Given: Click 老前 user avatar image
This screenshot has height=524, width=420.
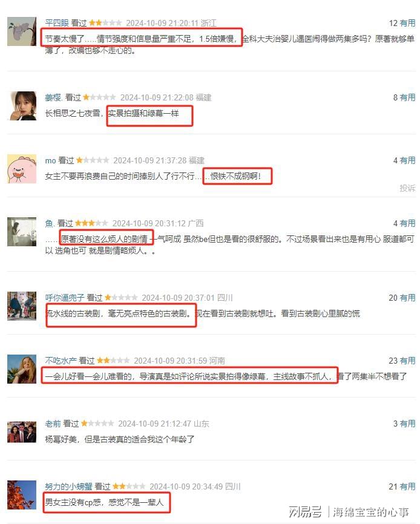Looking at the screenshot, I should pyautogui.click(x=22, y=432).
